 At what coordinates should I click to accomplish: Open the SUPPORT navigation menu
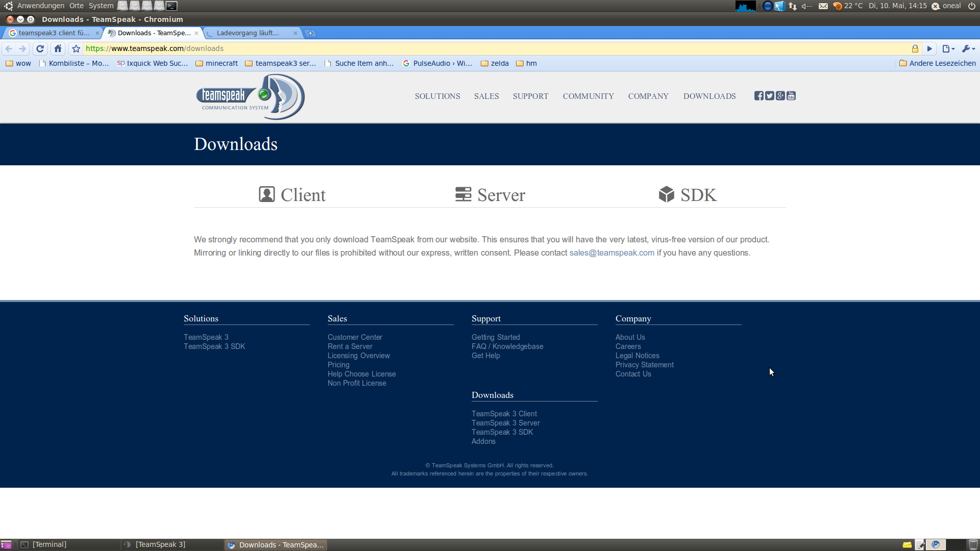tap(531, 96)
